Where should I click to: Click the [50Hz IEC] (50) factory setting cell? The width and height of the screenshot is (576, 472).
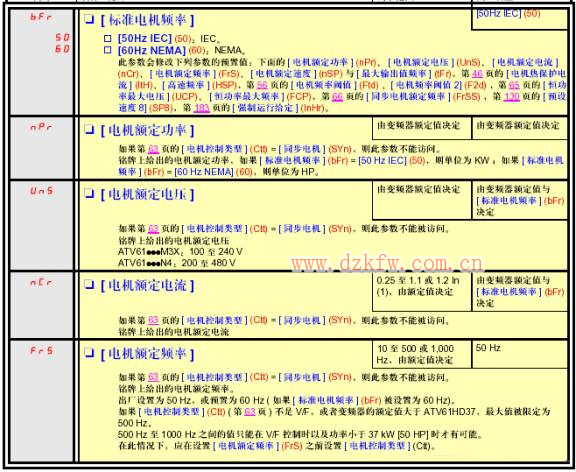[x=519, y=18]
